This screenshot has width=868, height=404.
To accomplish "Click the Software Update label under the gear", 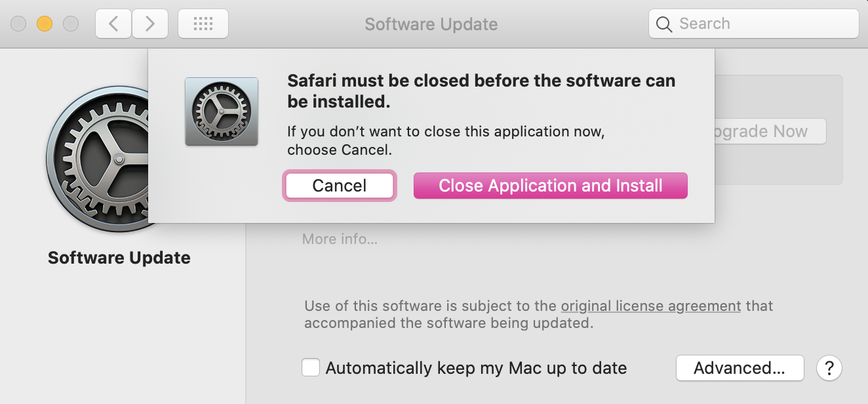I will [119, 258].
